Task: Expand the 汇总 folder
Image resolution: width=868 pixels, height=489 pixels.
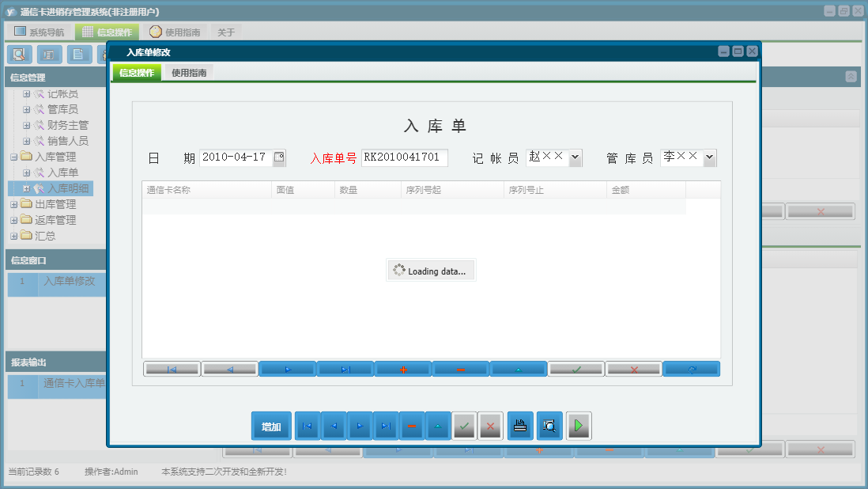Action: point(14,236)
